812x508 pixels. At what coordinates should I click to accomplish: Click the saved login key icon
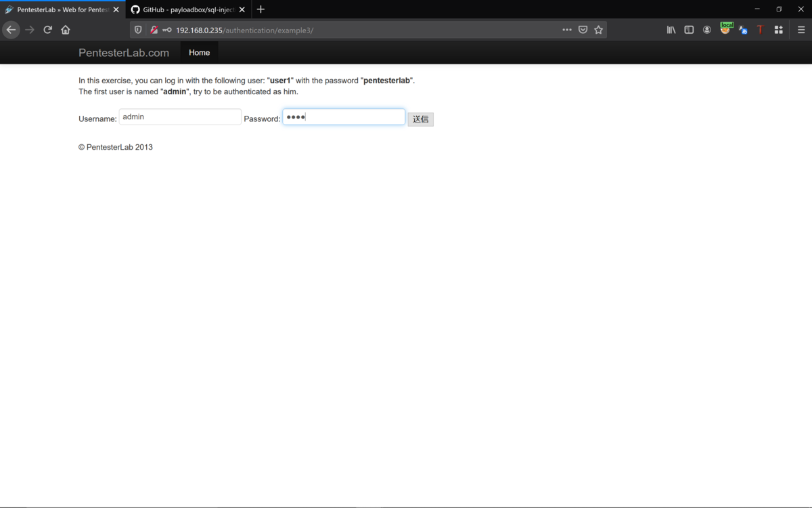[x=166, y=30]
